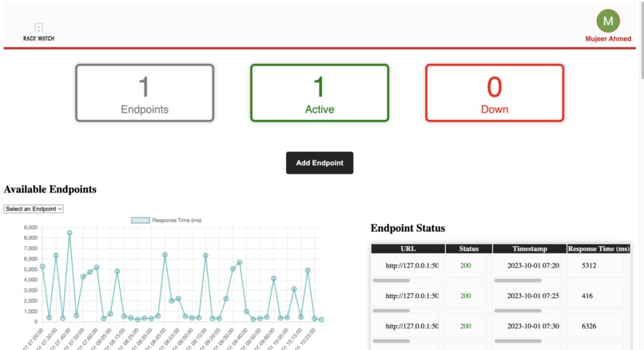Click the 200 status in the 6326 row
The image size is (644, 350).
pyautogui.click(x=465, y=326)
